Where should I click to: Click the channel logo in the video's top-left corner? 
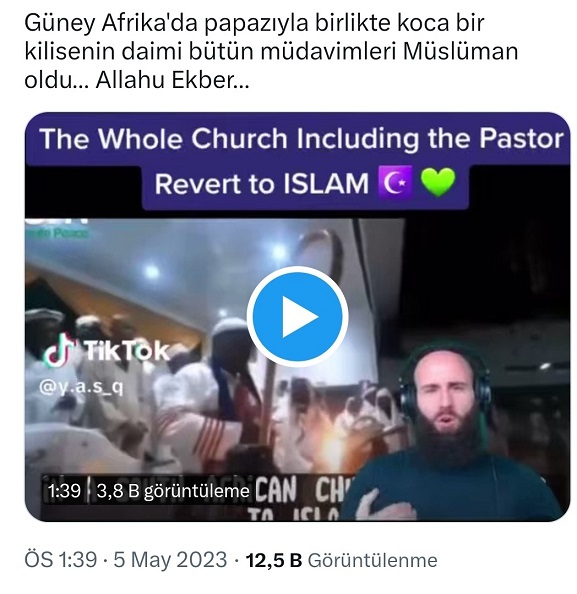click(x=57, y=228)
